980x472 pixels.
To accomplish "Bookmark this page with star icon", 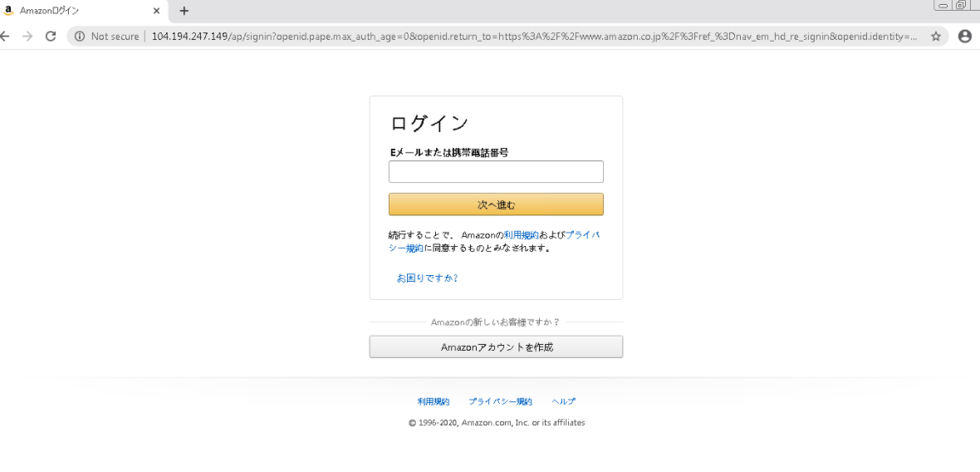I will coord(936,37).
